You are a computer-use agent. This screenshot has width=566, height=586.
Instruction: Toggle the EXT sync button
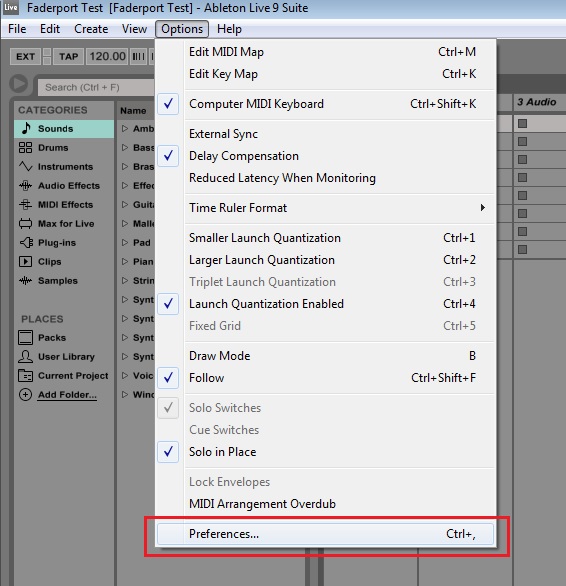(25, 57)
